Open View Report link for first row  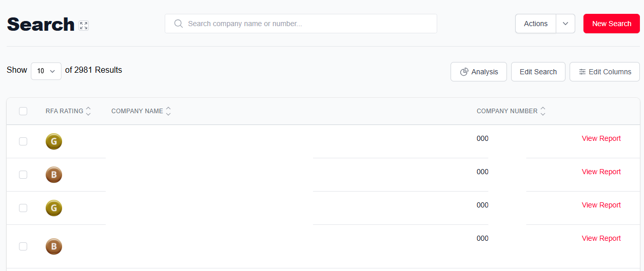(x=601, y=138)
